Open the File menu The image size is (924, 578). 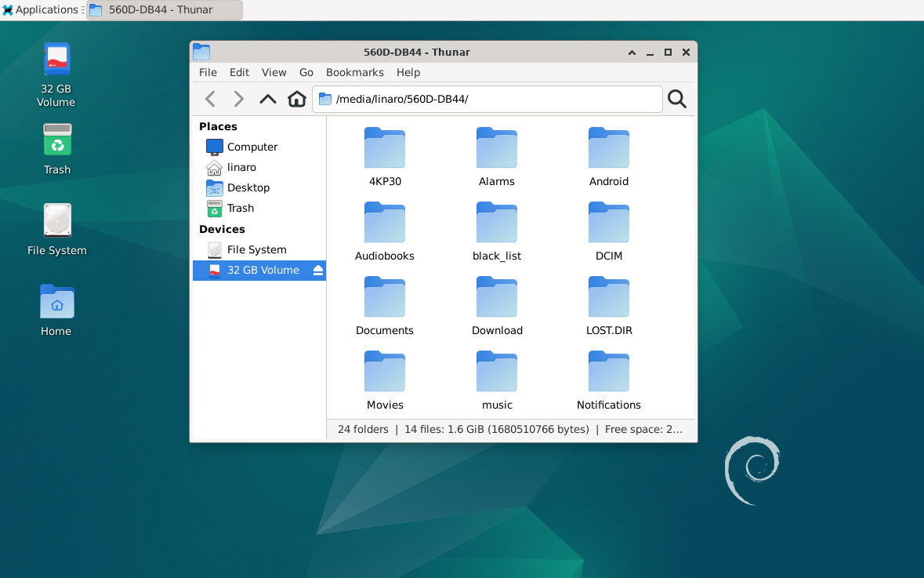[x=207, y=72]
